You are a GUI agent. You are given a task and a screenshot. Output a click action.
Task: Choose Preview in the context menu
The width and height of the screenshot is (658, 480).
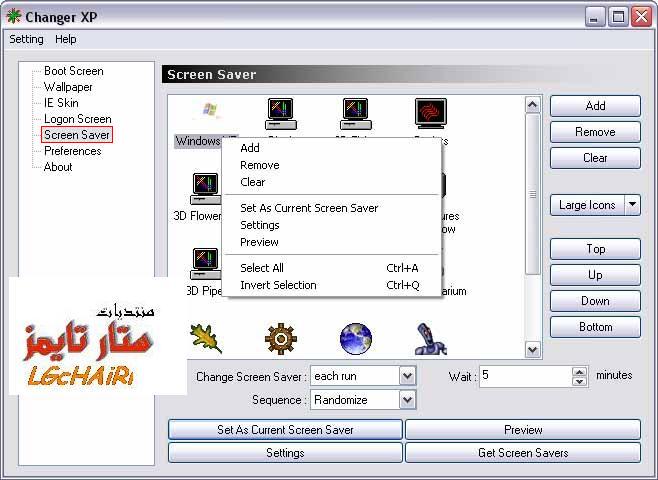(x=332, y=242)
